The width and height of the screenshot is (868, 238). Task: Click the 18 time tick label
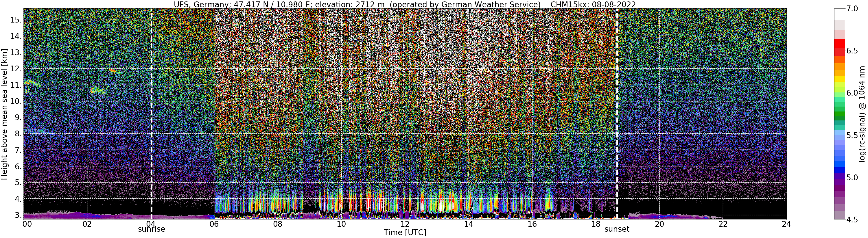(596, 224)
